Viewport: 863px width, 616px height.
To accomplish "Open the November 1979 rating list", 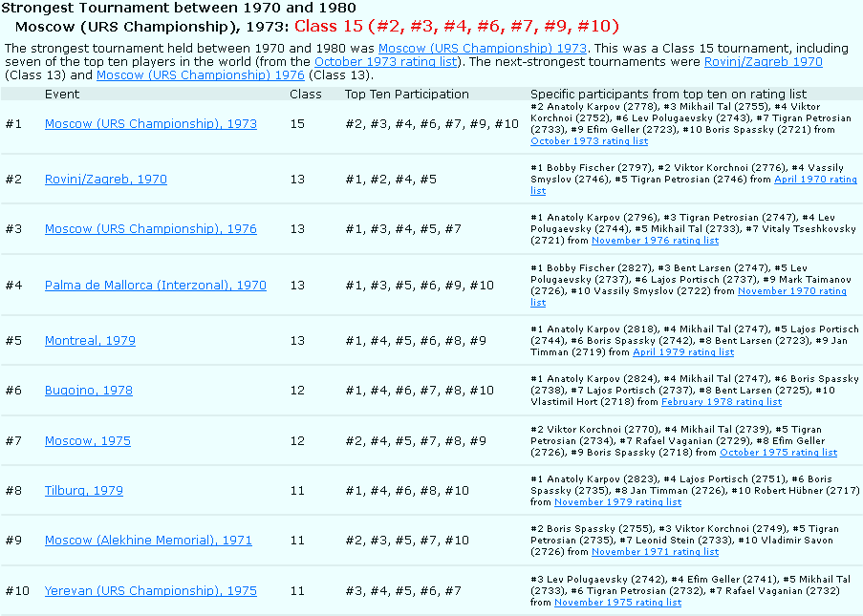I will coord(617,502).
